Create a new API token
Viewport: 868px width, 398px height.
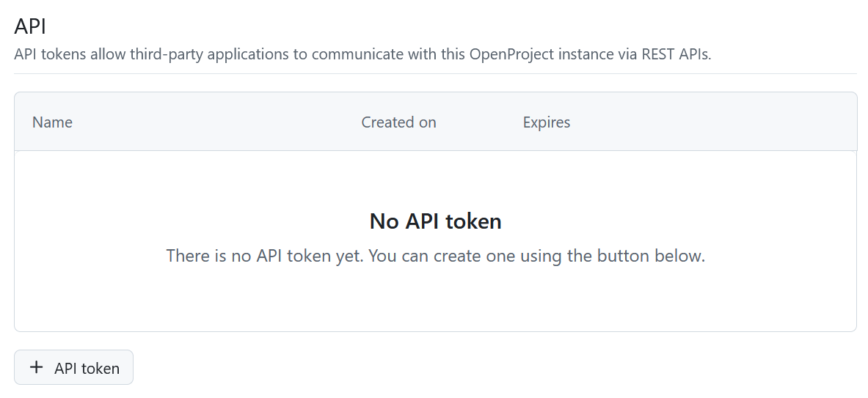[73, 367]
